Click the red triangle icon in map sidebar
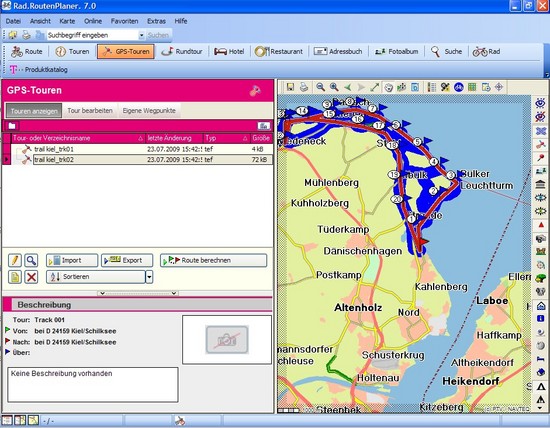 pos(541,225)
